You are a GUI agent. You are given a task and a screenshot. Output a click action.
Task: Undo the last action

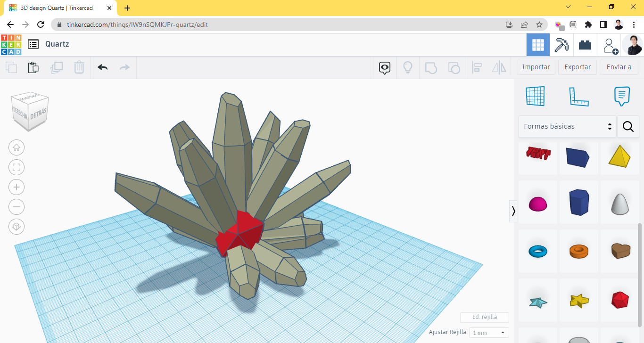point(102,67)
